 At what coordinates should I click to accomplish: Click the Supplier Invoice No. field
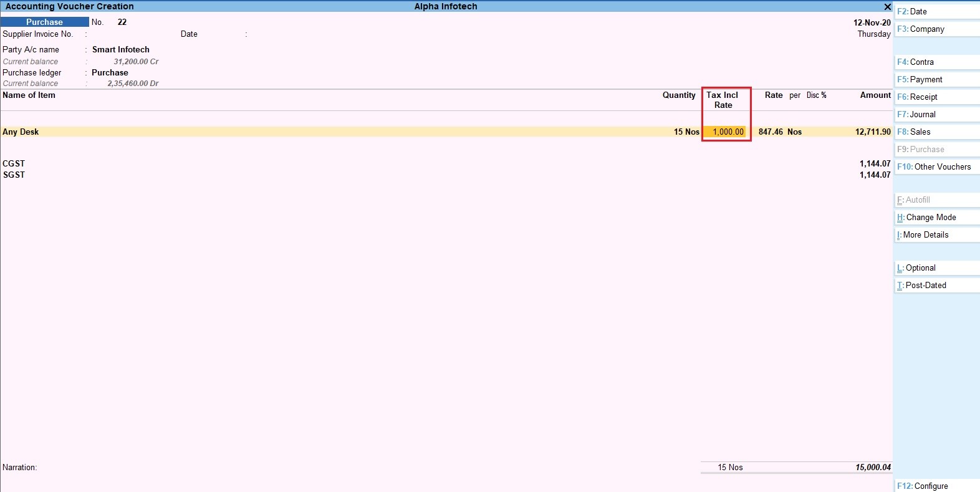125,34
